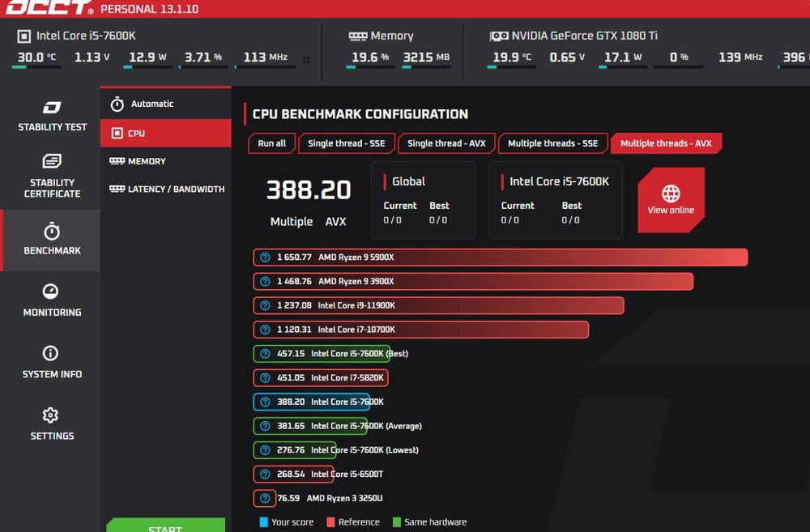Image resolution: width=810 pixels, height=532 pixels.
Task: Click the Intel Core i5-7600K CPU chip icon in header
Action: (x=23, y=36)
